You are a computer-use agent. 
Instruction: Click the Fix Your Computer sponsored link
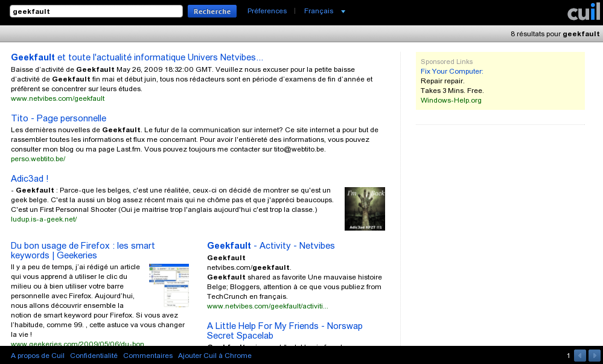451,71
